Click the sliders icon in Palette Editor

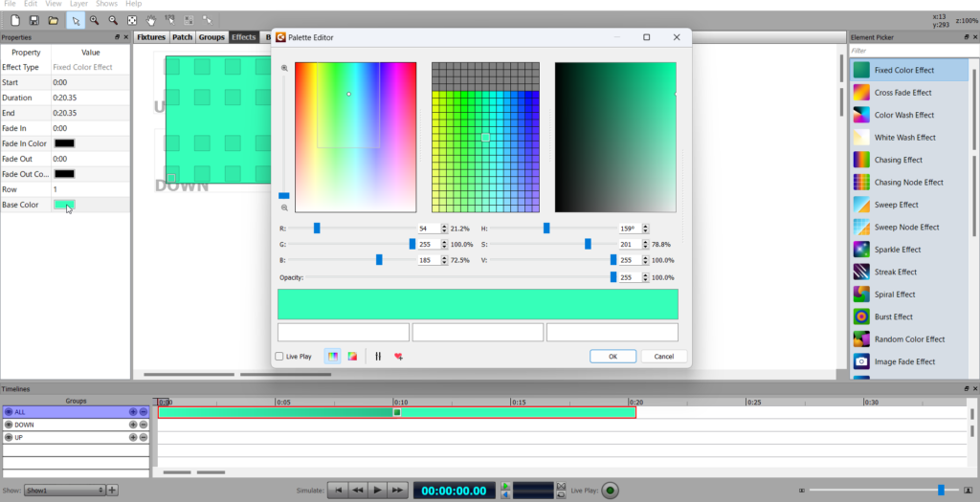pos(378,357)
